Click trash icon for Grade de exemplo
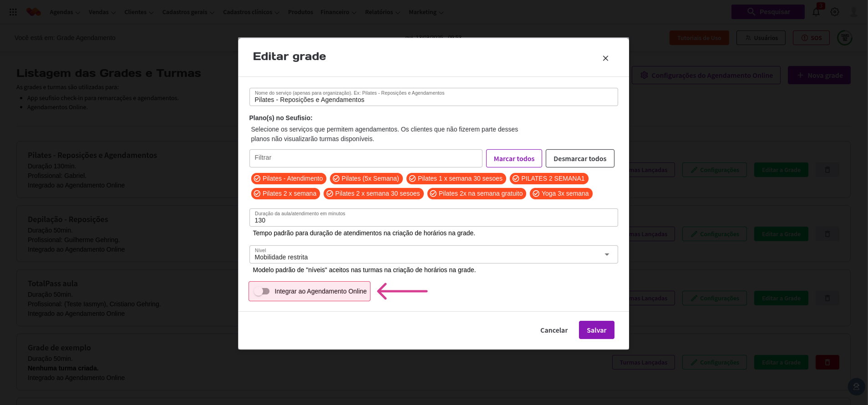868x405 pixels. [827, 362]
